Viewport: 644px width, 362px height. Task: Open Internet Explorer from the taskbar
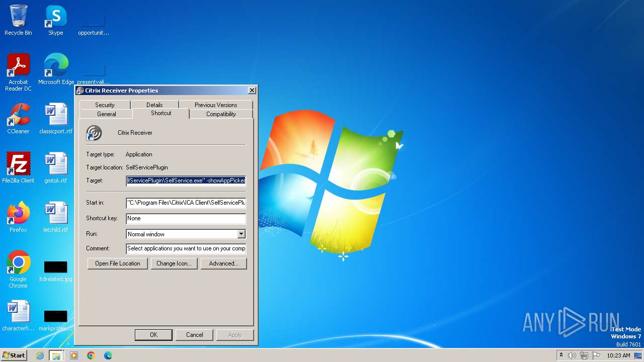coord(40,355)
